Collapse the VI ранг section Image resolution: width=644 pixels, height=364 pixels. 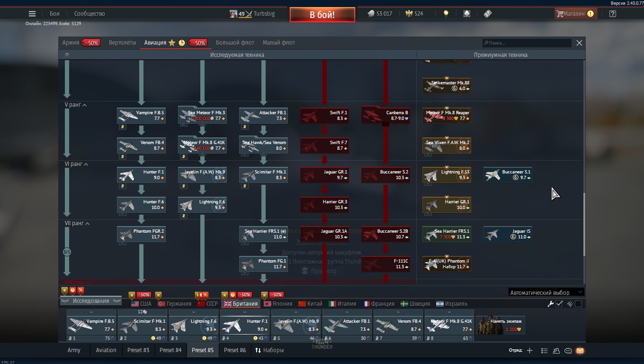tap(86, 164)
